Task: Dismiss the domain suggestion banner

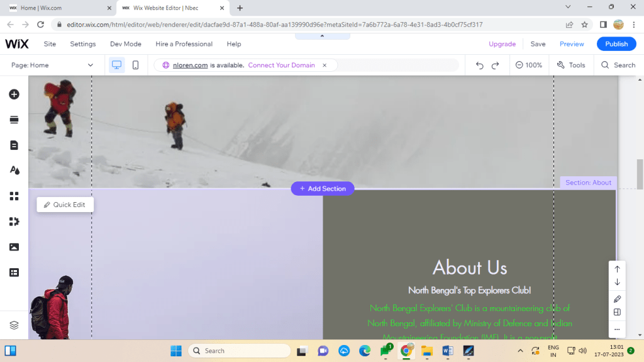Action: pyautogui.click(x=325, y=65)
